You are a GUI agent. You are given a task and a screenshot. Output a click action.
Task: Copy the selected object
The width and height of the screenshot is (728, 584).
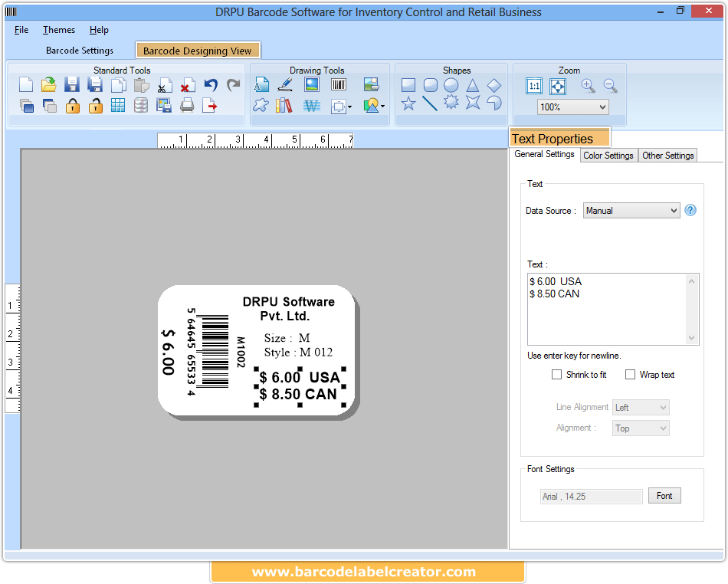[x=118, y=85]
